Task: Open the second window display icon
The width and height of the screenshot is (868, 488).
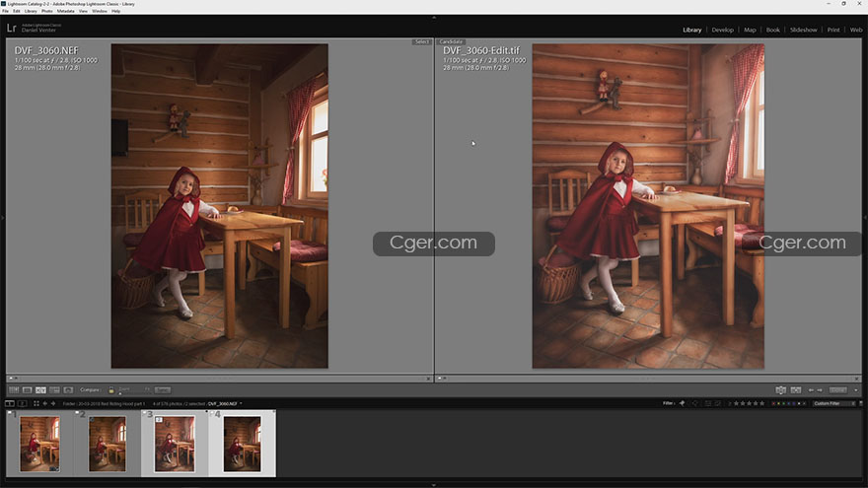Action: point(22,403)
